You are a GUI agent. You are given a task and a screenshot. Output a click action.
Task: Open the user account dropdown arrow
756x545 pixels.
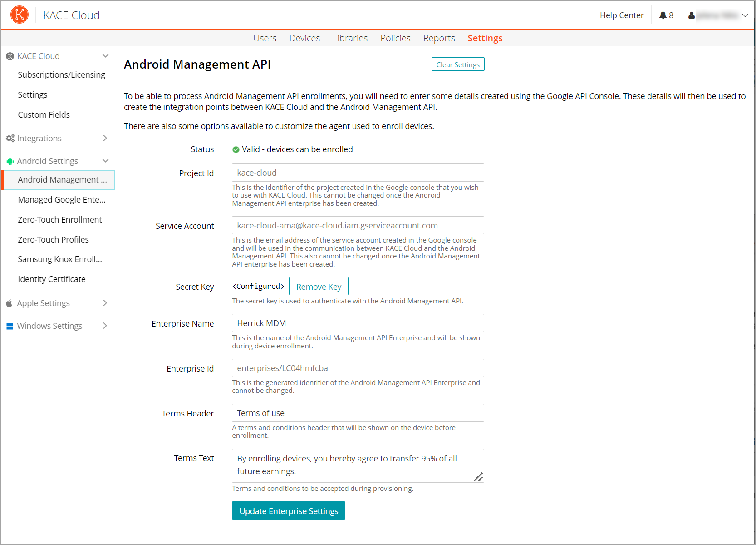745,15
